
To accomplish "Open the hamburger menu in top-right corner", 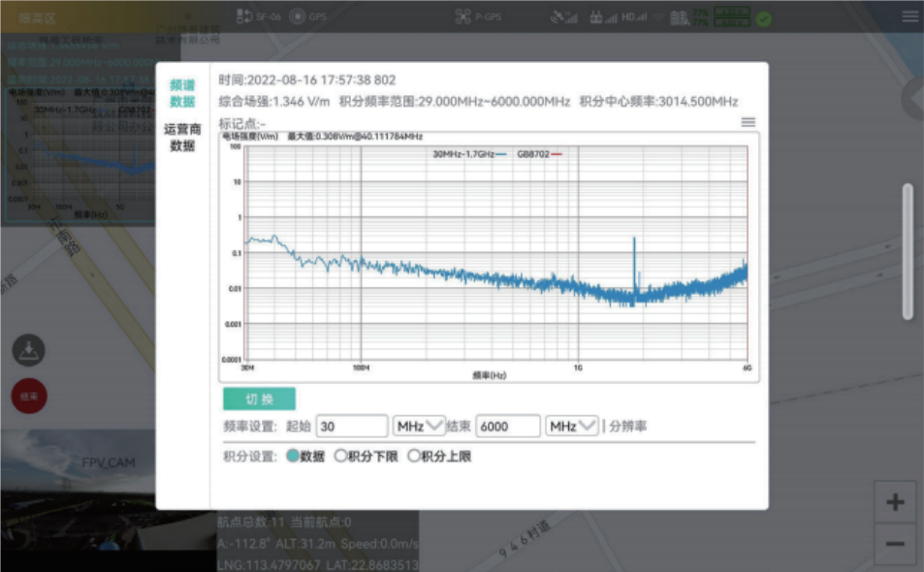I will [908, 16].
